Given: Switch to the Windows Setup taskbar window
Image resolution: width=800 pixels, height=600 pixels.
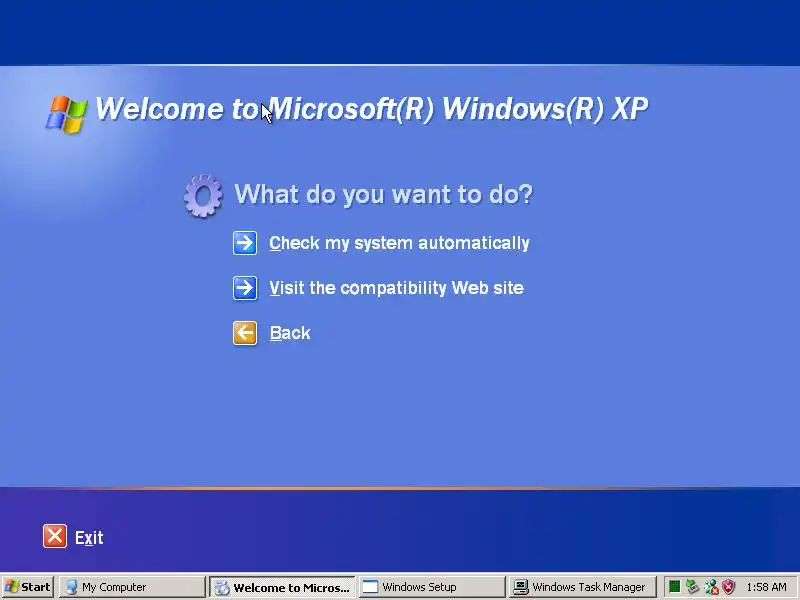Looking at the screenshot, I should [432, 587].
